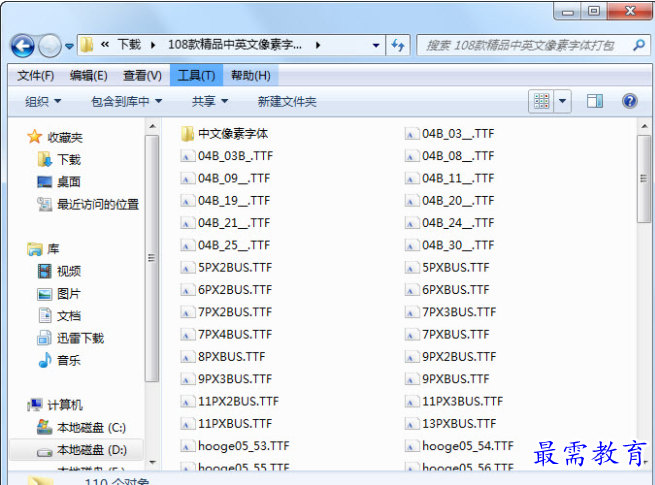Select 库 in the navigation pane

click(x=53, y=249)
